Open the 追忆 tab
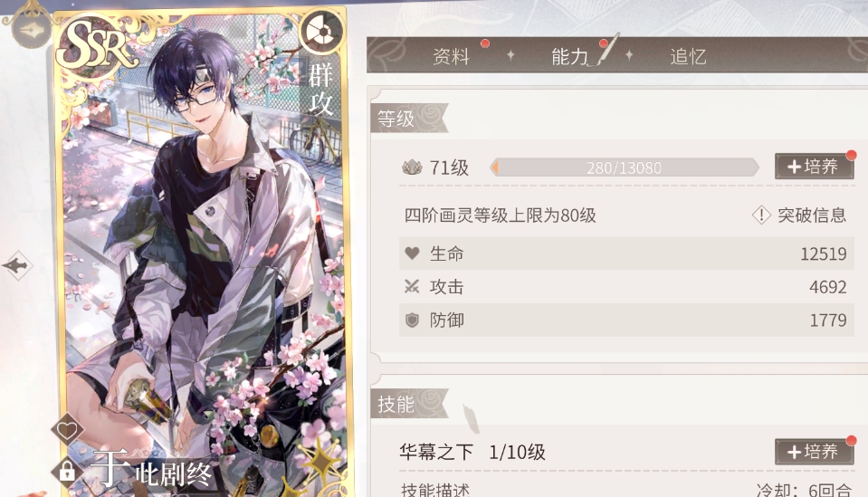 pos(688,56)
